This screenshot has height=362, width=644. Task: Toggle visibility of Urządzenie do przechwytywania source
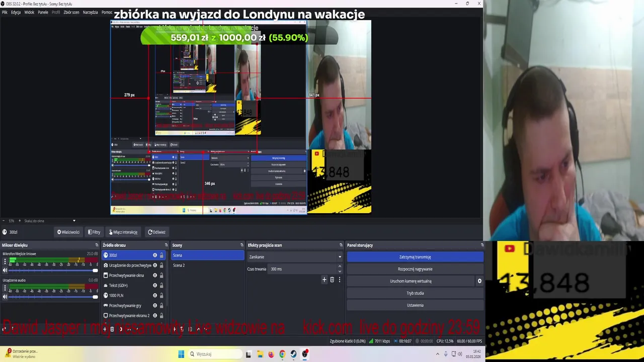[155, 265]
